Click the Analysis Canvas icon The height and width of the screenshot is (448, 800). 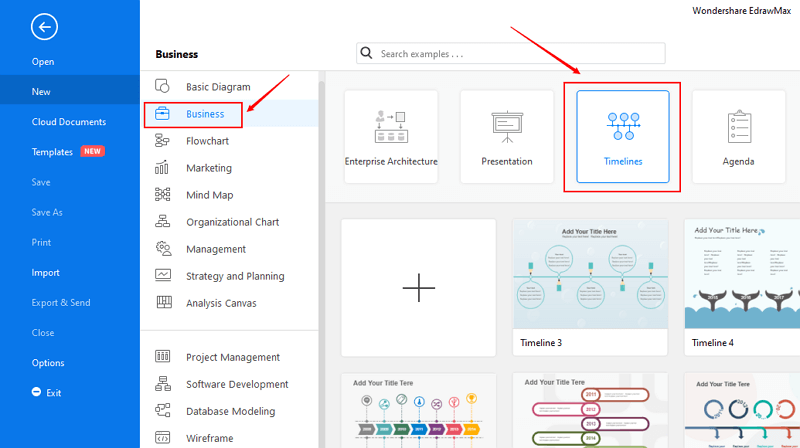164,302
